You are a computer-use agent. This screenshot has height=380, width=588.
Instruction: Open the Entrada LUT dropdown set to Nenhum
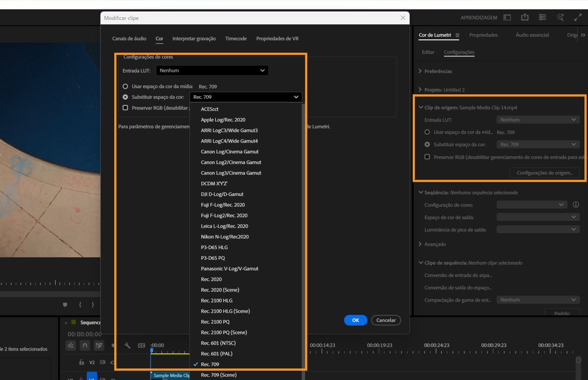click(x=212, y=70)
